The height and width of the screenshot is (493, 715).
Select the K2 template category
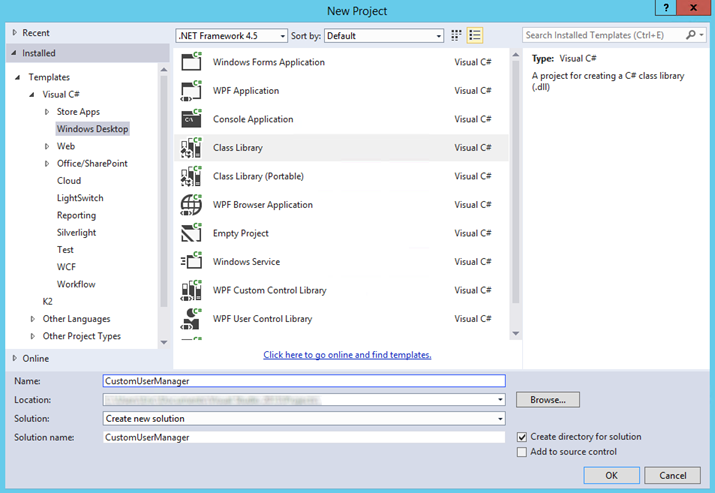tap(47, 301)
